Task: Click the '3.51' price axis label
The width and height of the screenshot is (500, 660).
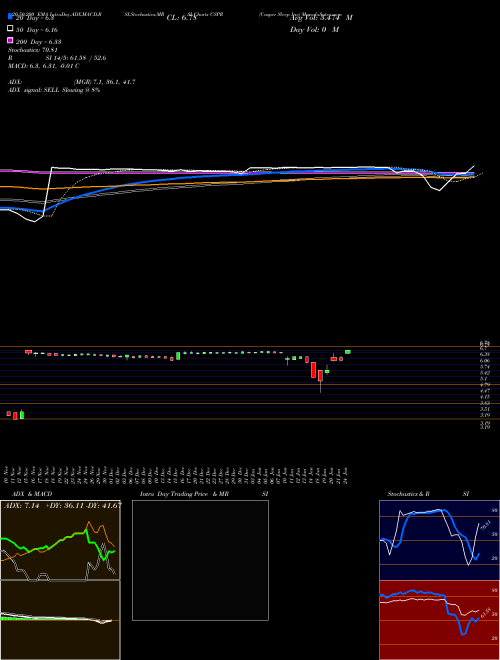Action: pyautogui.click(x=484, y=409)
